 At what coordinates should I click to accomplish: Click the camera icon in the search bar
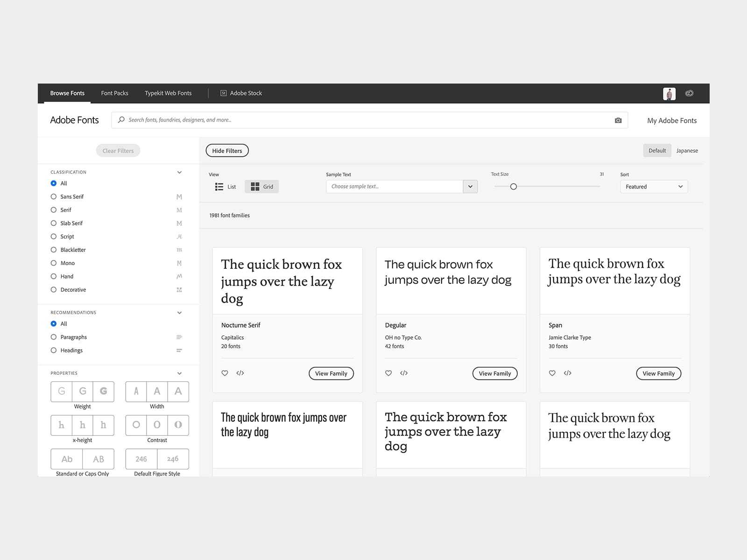coord(618,120)
